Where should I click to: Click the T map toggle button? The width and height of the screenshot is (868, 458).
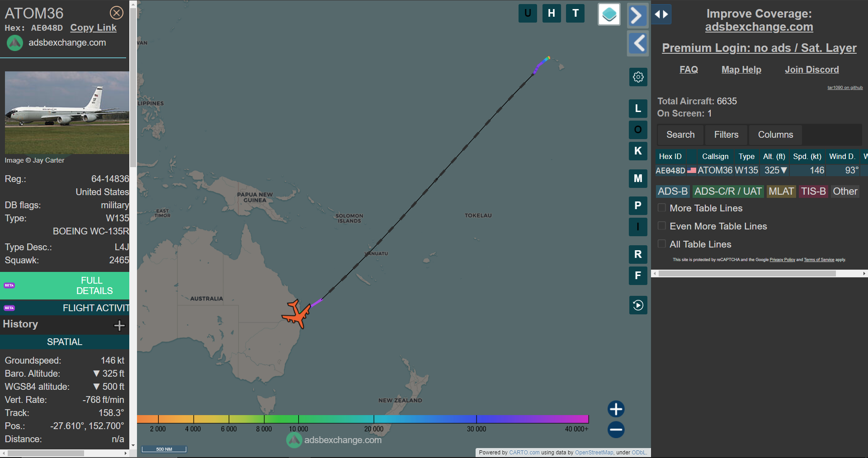point(576,13)
